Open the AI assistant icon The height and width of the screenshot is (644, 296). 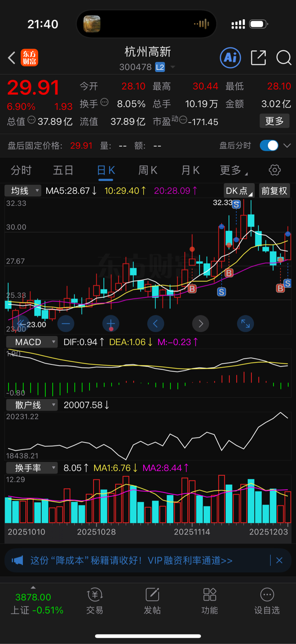click(x=230, y=58)
